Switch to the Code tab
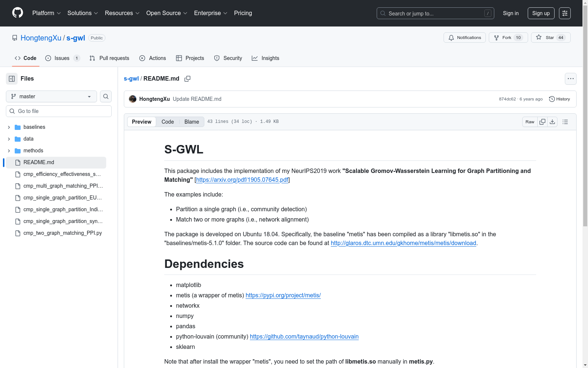The image size is (588, 368). pyautogui.click(x=26, y=58)
